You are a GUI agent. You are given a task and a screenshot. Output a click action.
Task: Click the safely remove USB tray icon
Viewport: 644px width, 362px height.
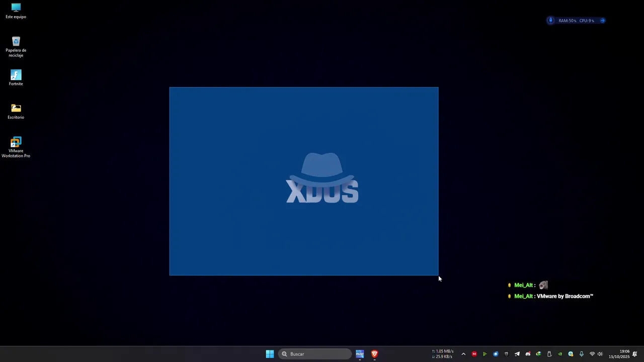pyautogui.click(x=549, y=354)
